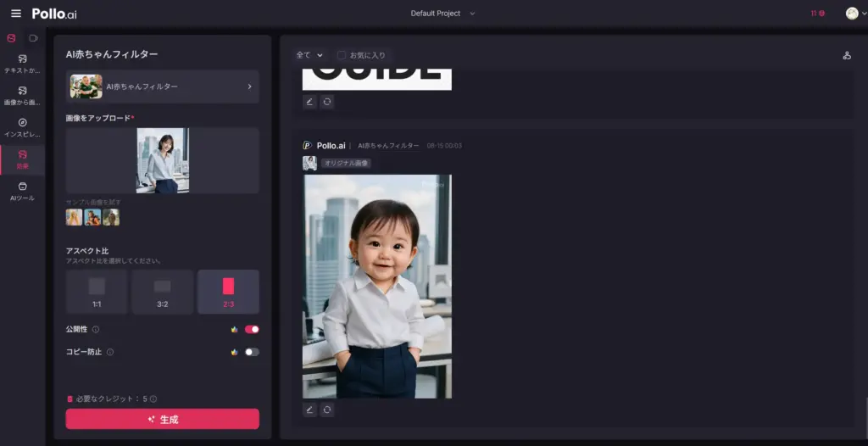This screenshot has height=446, width=868.
Task: Open the テキストか... sidebar item
Action: pos(23,64)
